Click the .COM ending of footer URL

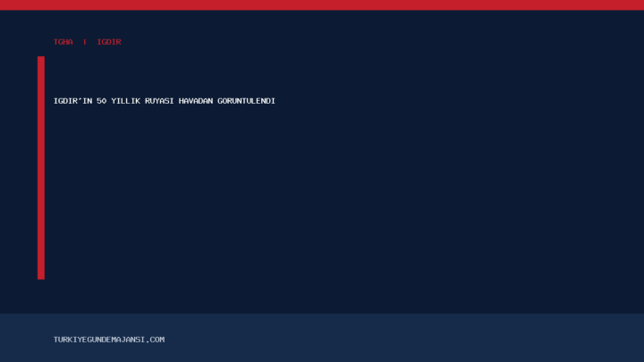pos(156,340)
